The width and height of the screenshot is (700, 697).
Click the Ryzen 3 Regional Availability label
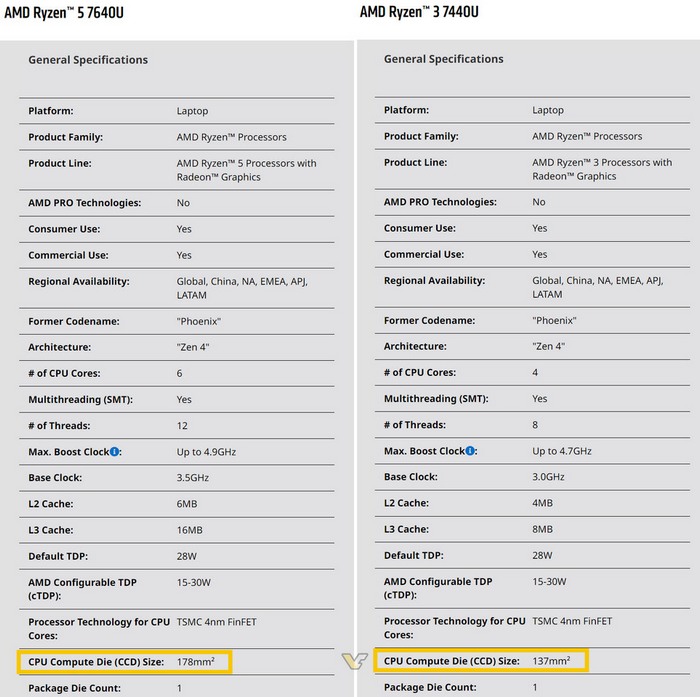pos(434,281)
